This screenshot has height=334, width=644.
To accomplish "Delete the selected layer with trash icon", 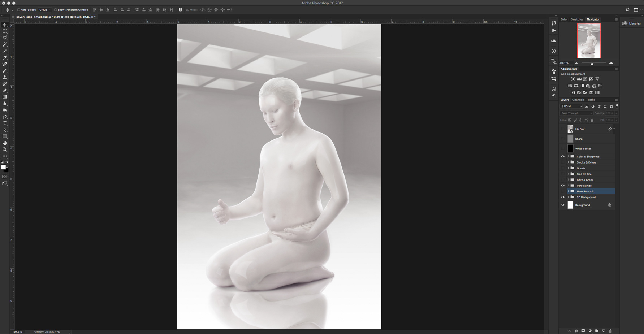I will 610,331.
